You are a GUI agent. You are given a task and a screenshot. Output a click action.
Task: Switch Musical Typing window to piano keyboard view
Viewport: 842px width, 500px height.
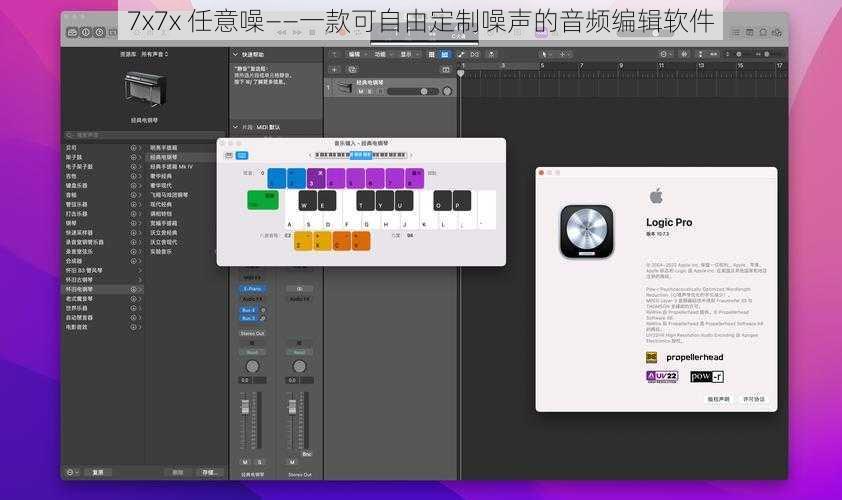tap(228, 155)
